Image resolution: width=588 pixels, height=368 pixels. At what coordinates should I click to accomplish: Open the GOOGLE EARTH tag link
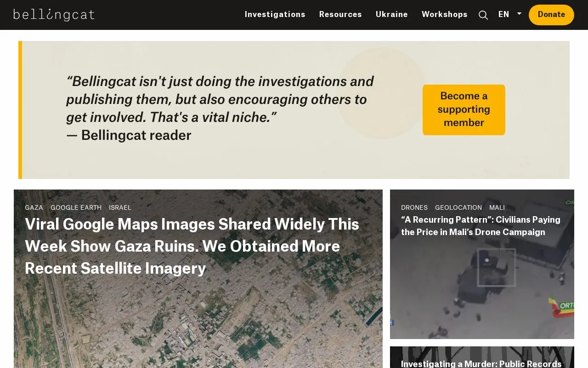76,207
